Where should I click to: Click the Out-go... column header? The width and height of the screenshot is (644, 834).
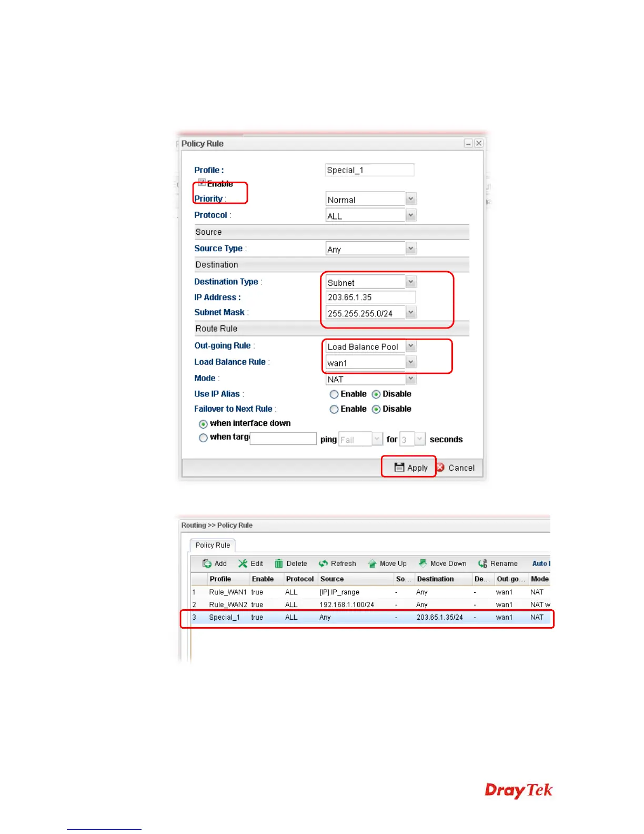click(511, 579)
